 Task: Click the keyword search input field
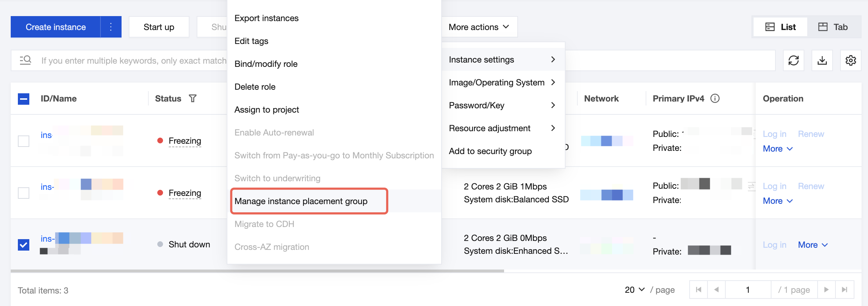pyautogui.click(x=132, y=60)
